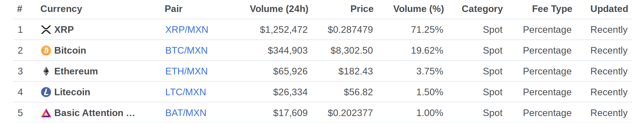Click the Ethereum diamond logo icon
Screen dimensions: 644x123
(x=46, y=71)
